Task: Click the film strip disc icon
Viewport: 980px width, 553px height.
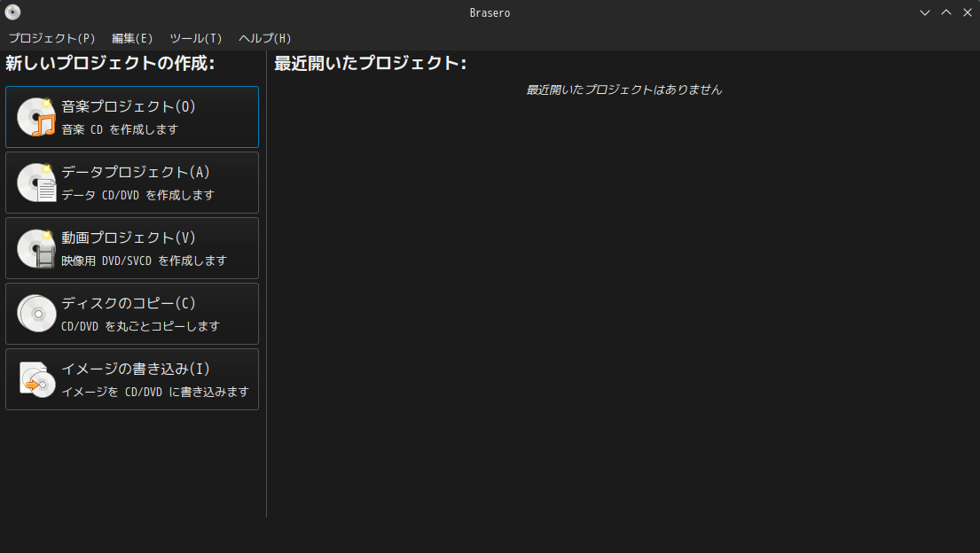Action: click(36, 248)
